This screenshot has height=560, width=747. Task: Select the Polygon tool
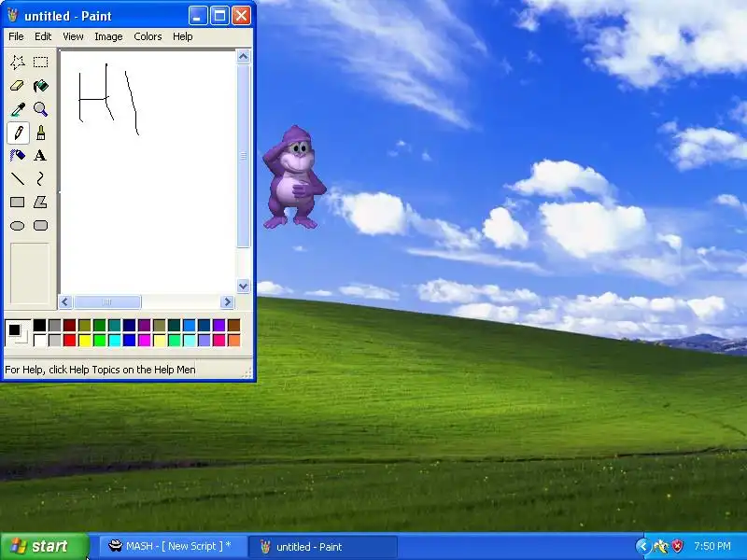(40, 203)
